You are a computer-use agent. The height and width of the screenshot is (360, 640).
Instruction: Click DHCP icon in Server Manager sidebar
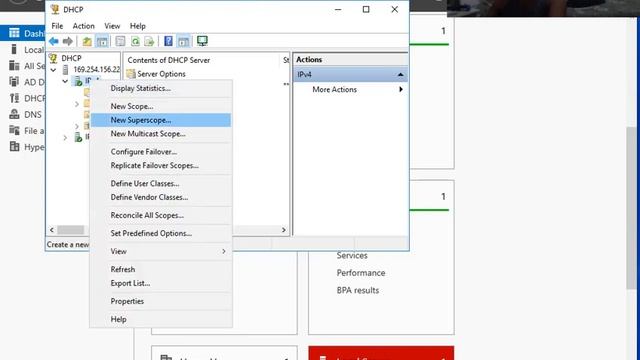14,98
